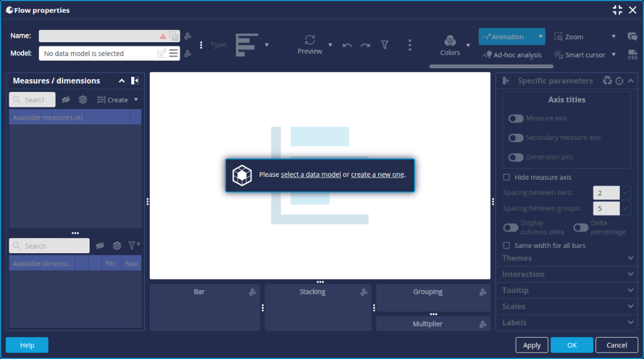Click the model list menu icon
The image size is (644, 359).
click(x=173, y=53)
